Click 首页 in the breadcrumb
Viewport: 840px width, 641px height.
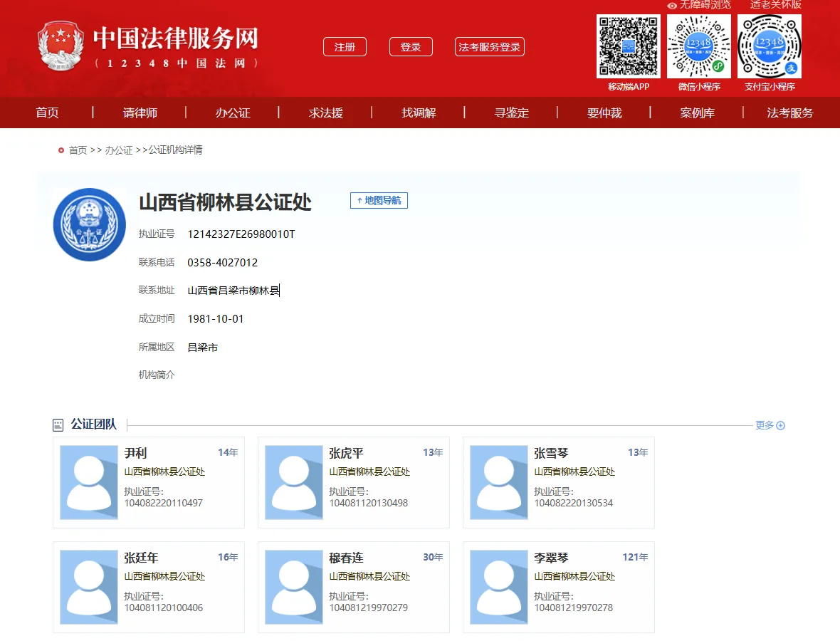point(78,150)
